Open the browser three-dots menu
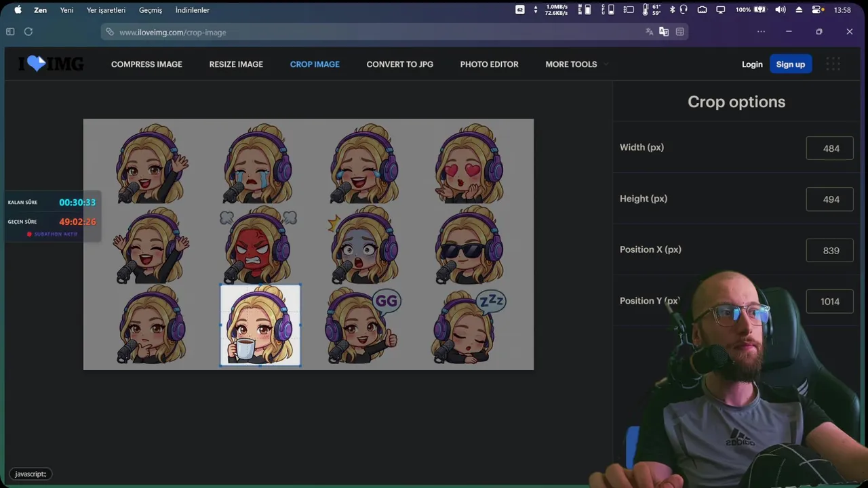Viewport: 868px width, 488px height. tap(761, 31)
